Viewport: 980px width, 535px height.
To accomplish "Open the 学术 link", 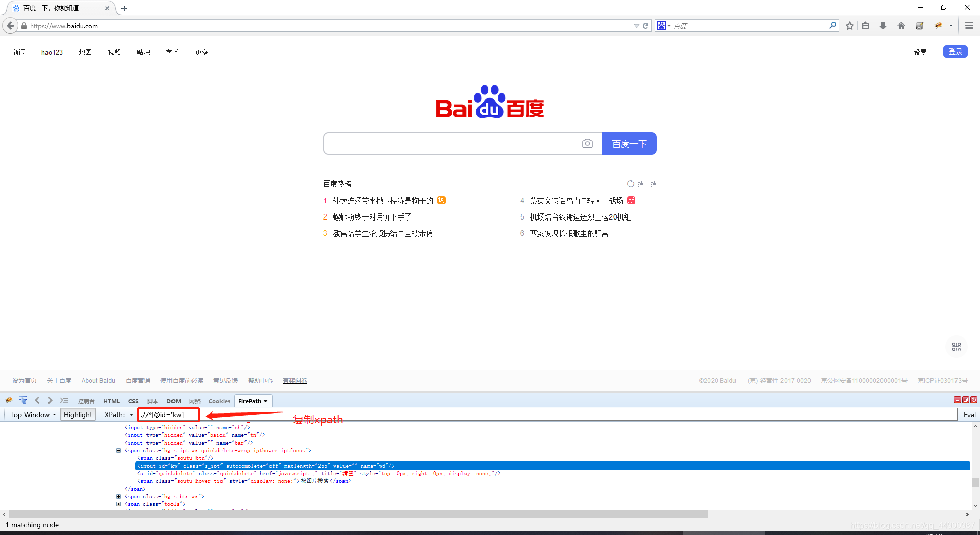I will [x=173, y=52].
